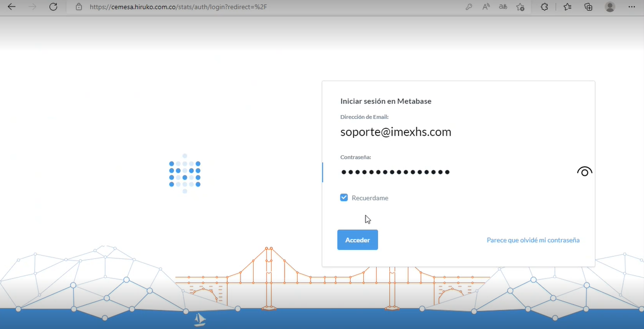Image resolution: width=644 pixels, height=329 pixels.
Task: Open the translate page icon
Action: pyautogui.click(x=503, y=7)
